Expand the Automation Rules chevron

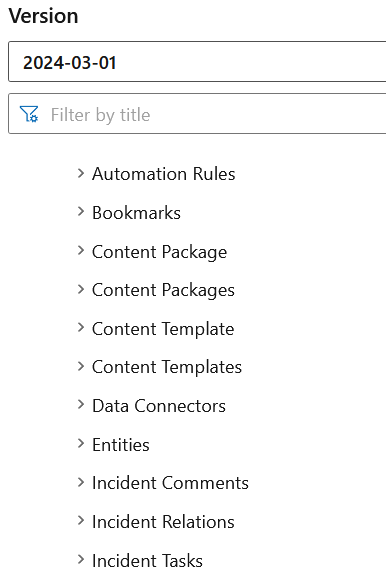point(80,173)
